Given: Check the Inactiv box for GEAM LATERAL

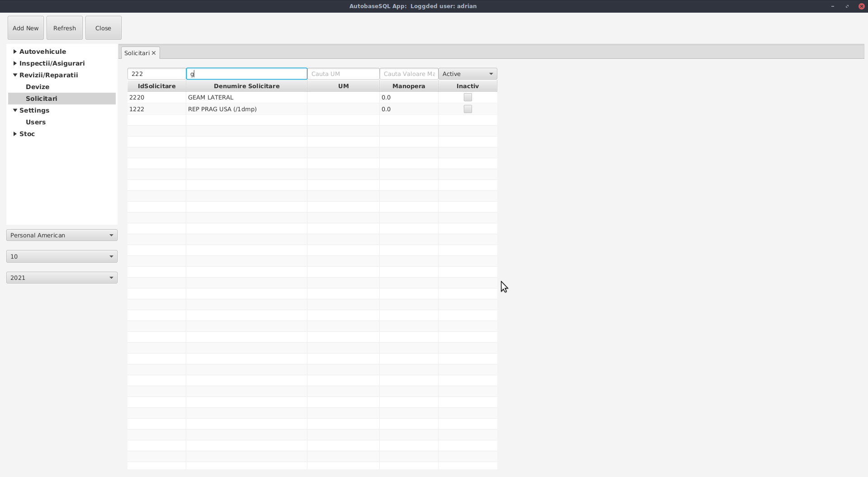Looking at the screenshot, I should point(467,97).
